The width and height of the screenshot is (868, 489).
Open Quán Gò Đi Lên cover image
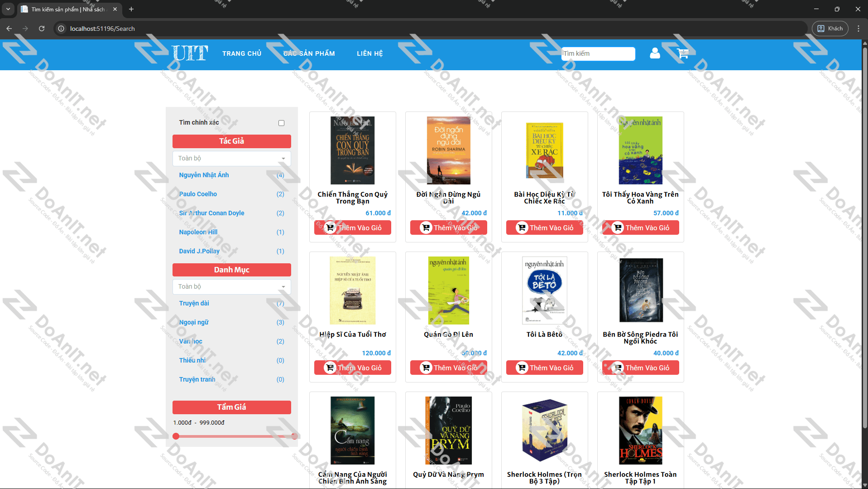(449, 290)
